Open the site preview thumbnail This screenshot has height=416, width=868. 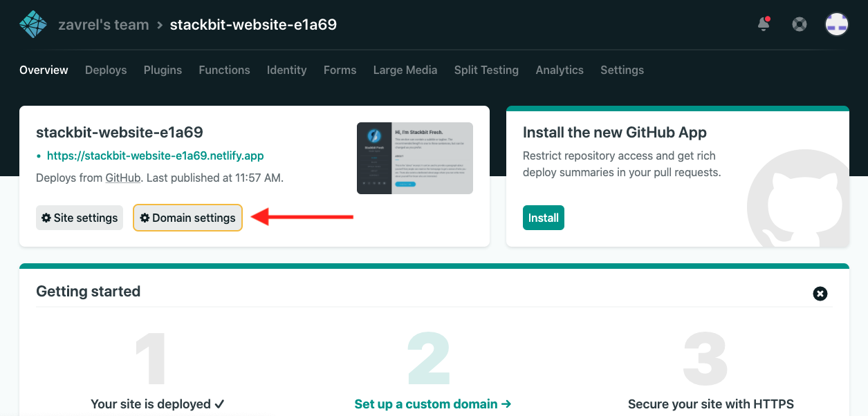tap(415, 158)
